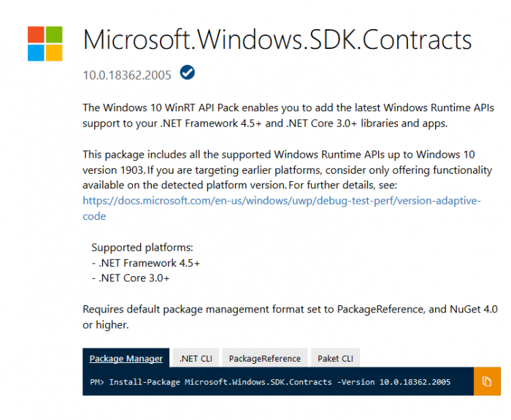Click the Microsoft.Windows.SDK.Contracts package title
This screenshot has width=511, height=420.
[x=277, y=39]
